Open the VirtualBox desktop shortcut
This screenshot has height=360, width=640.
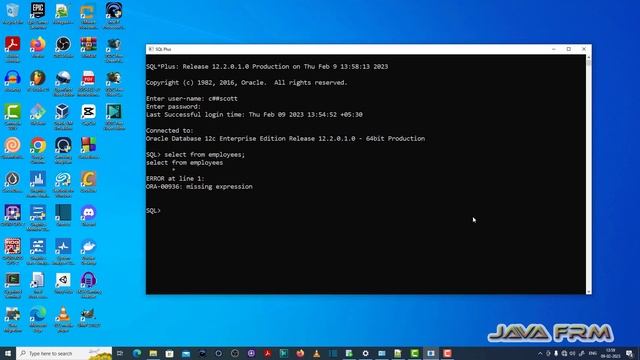tap(63, 117)
